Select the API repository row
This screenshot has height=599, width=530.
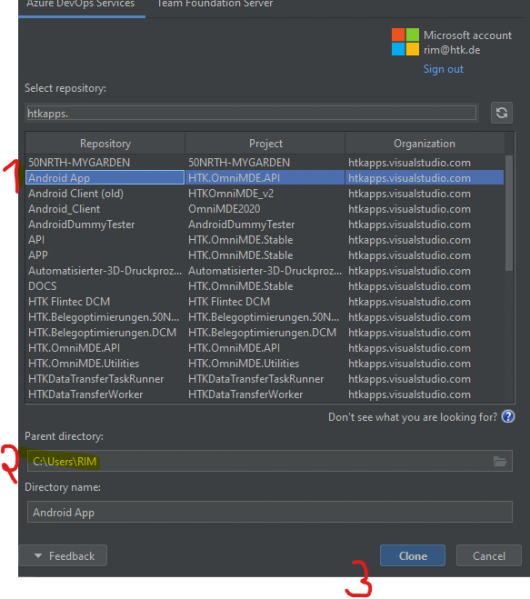click(x=264, y=240)
